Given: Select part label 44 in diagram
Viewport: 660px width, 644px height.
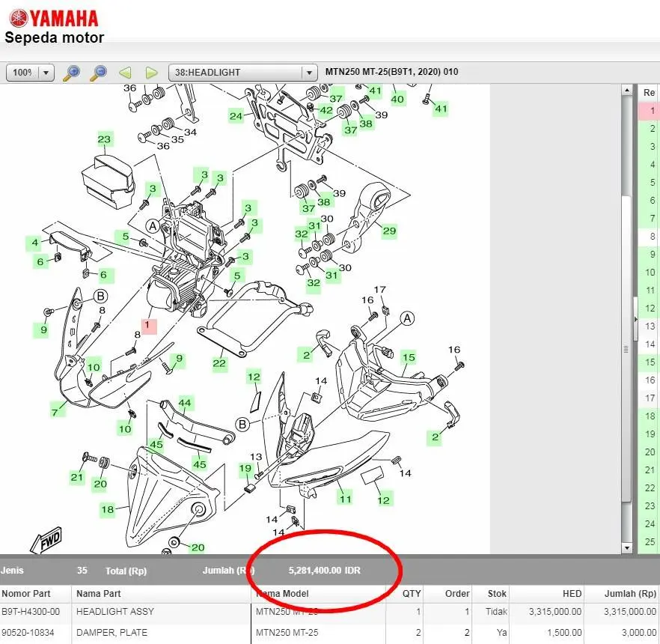Looking at the screenshot, I should [x=185, y=403].
